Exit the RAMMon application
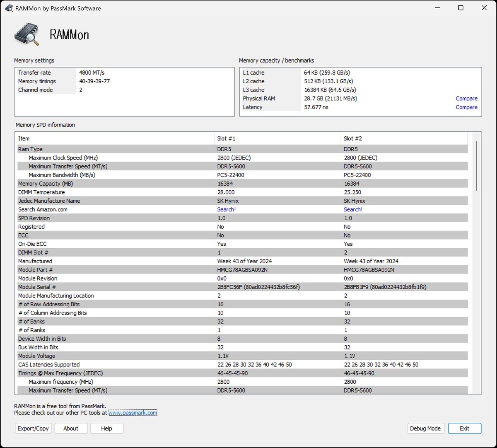 click(x=464, y=429)
